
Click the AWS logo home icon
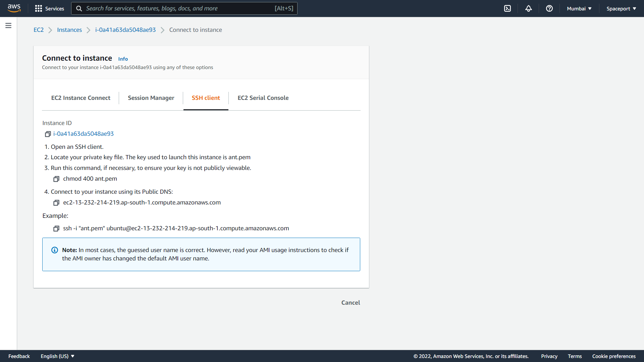pyautogui.click(x=14, y=8)
